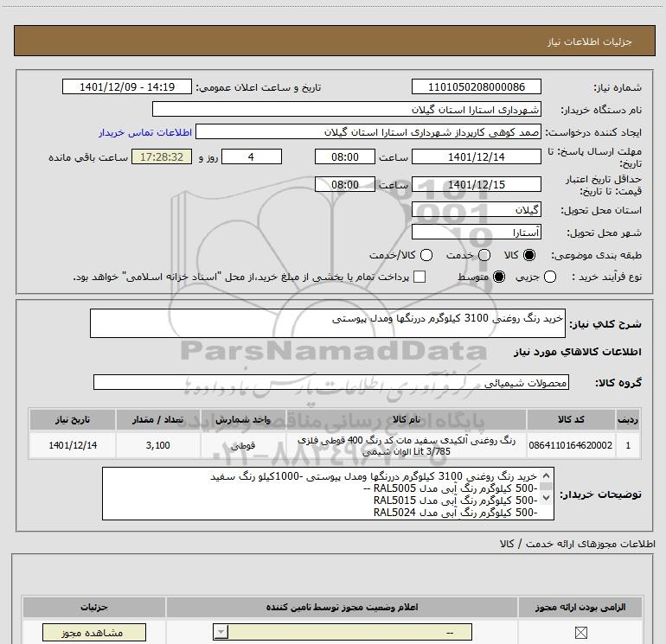Click the مشاهده مجوز button

point(94,633)
